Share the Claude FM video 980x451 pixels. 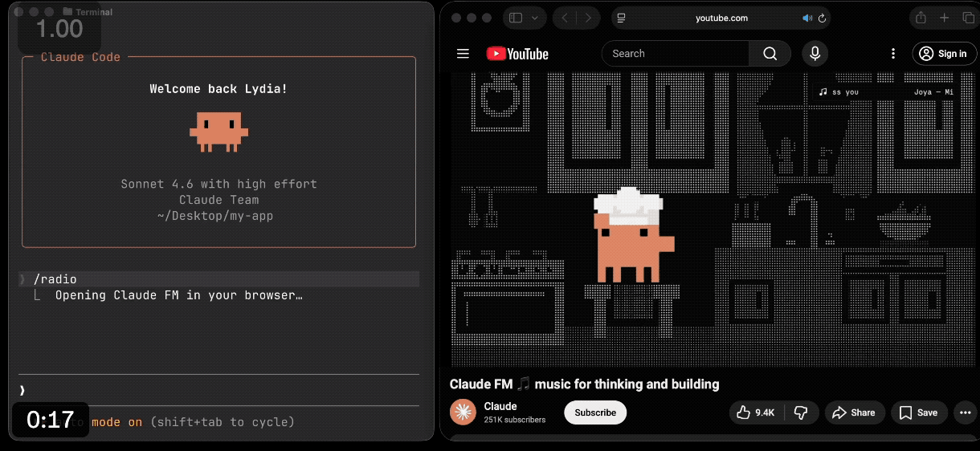coord(854,412)
